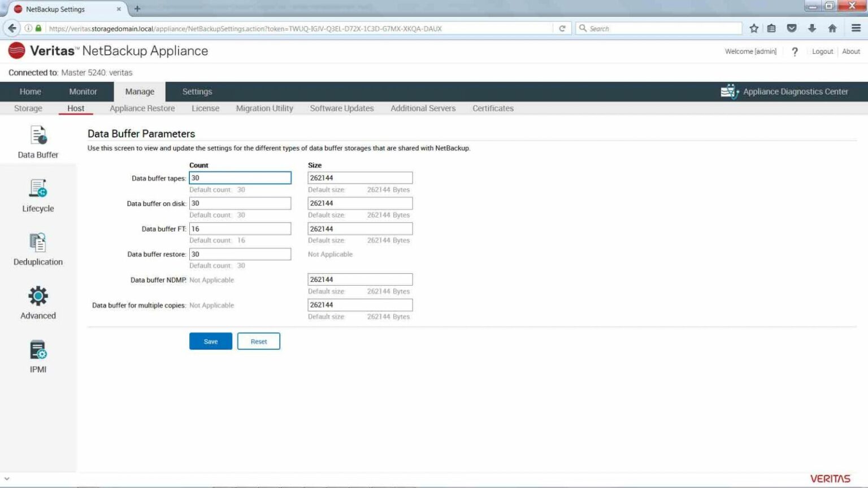Click the Welcome [admin] text

[750, 51]
